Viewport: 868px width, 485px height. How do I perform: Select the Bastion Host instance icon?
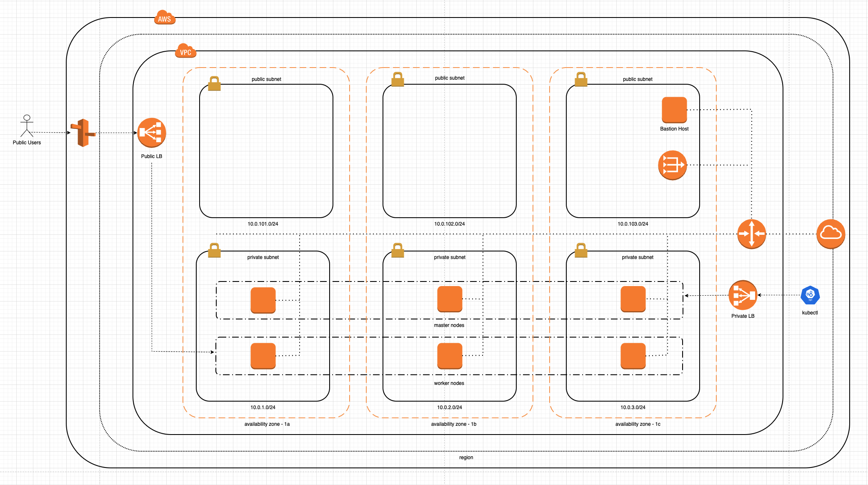674,110
